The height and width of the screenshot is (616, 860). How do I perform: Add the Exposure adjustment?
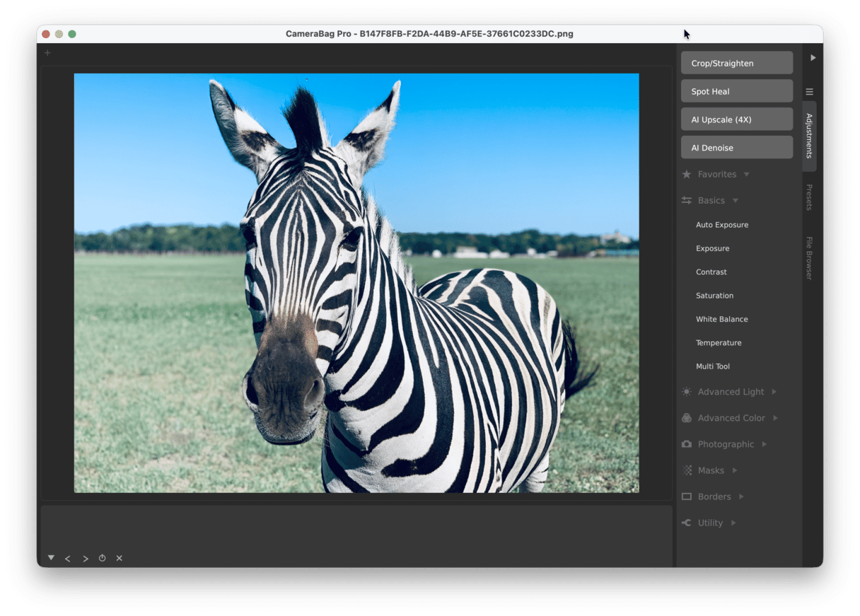point(712,248)
